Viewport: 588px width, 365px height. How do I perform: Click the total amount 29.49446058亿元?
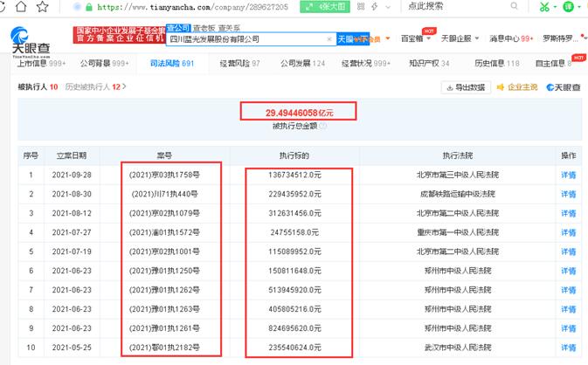[x=300, y=113]
